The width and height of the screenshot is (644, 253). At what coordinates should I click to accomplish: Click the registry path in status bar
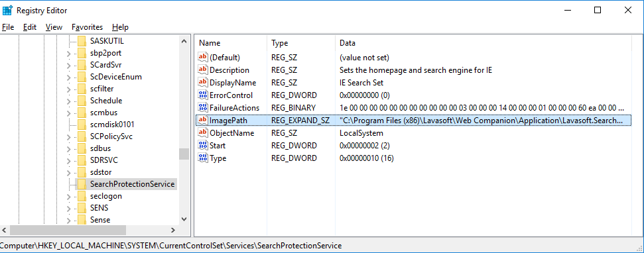[171, 246]
